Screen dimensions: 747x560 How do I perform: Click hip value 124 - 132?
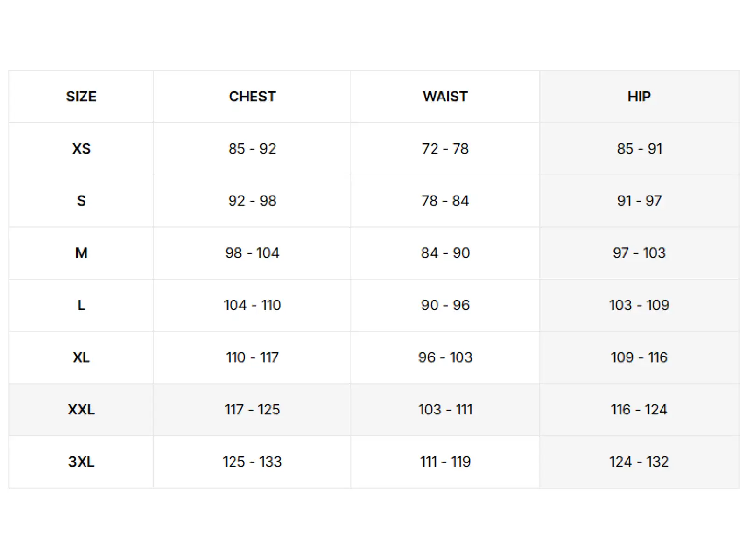(x=639, y=462)
